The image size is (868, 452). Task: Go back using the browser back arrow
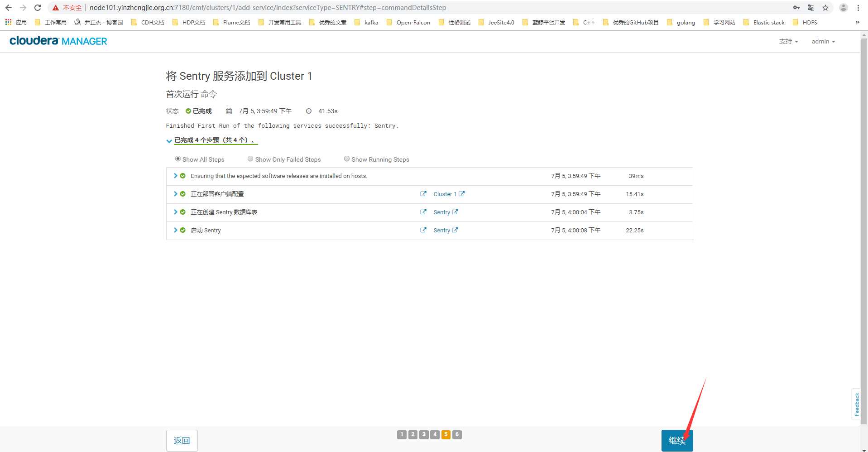tap(9, 8)
